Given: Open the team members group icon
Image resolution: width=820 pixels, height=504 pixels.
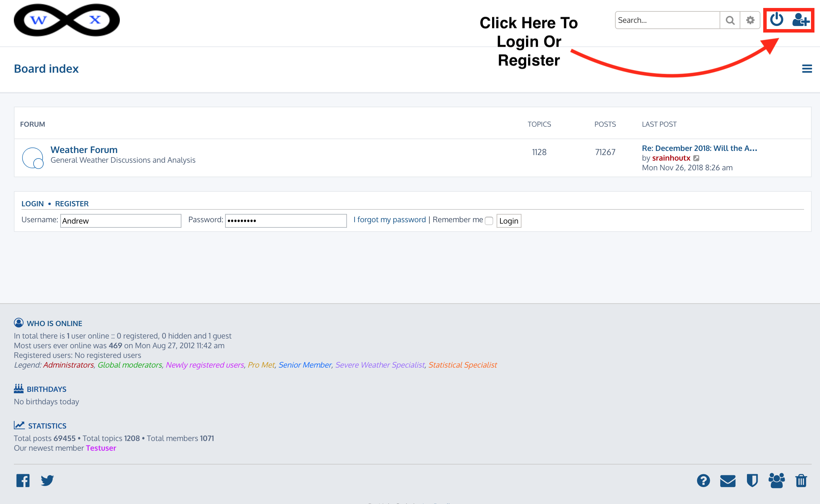Looking at the screenshot, I should coord(776,481).
